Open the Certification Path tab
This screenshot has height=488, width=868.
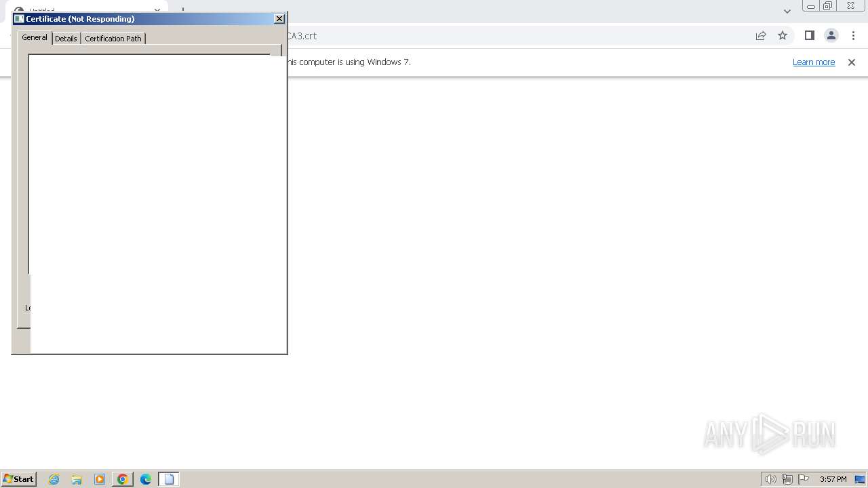(113, 39)
